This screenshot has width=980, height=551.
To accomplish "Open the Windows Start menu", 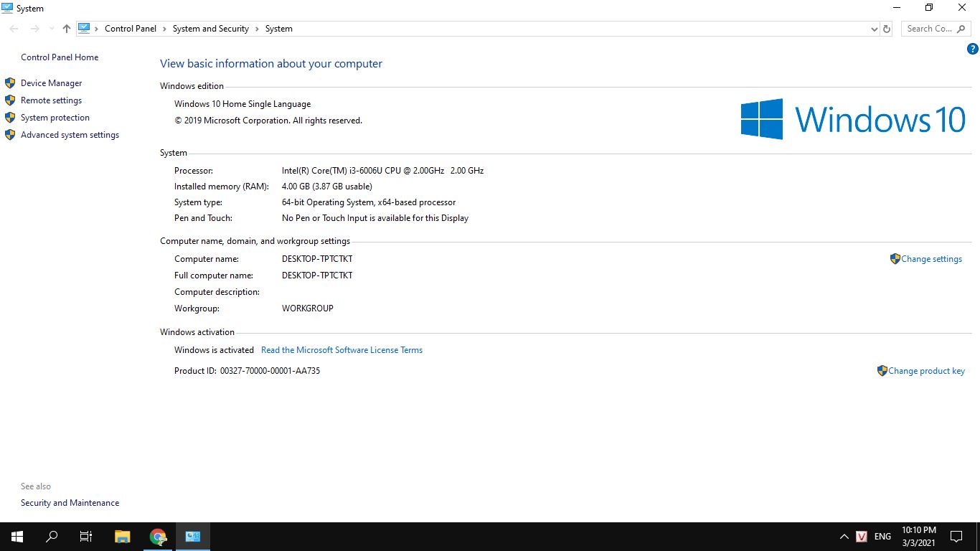I will coord(17,536).
